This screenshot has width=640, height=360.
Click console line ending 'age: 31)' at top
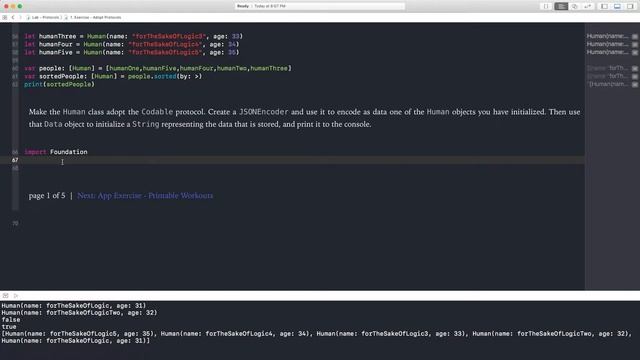pyautogui.click(x=73, y=306)
